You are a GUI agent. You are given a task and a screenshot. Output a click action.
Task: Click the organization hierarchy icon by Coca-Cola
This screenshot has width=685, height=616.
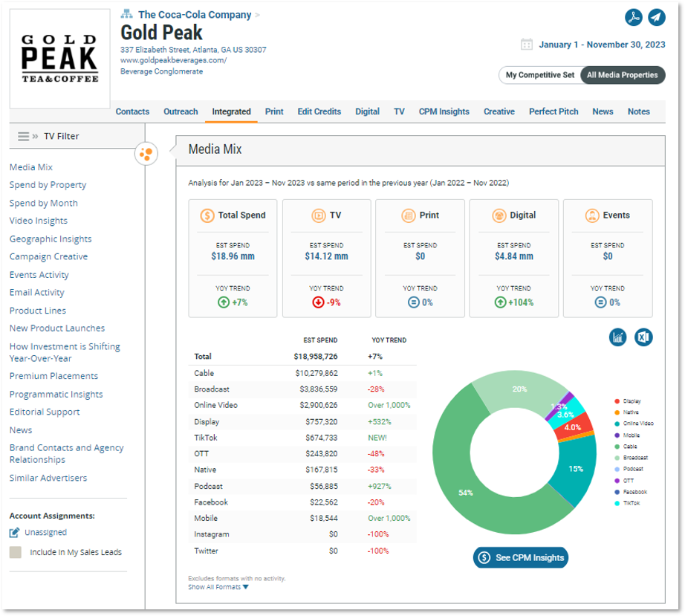pyautogui.click(x=127, y=14)
